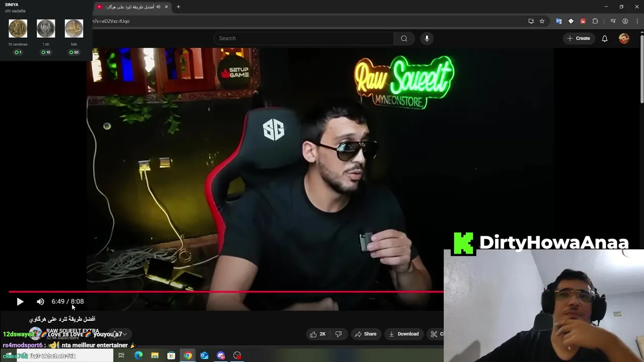Click the page vertical scrollbar
Image resolution: width=644 pixels, height=362 pixels.
point(641,70)
